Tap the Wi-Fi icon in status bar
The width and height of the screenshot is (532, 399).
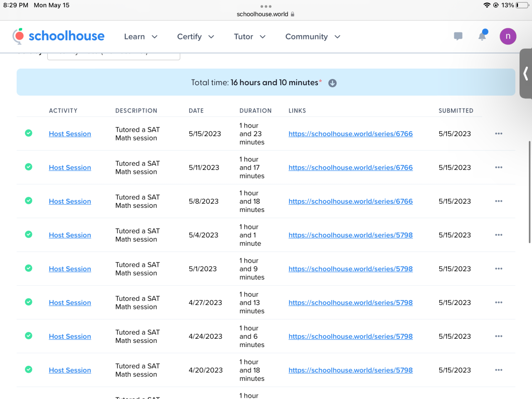tap(487, 5)
